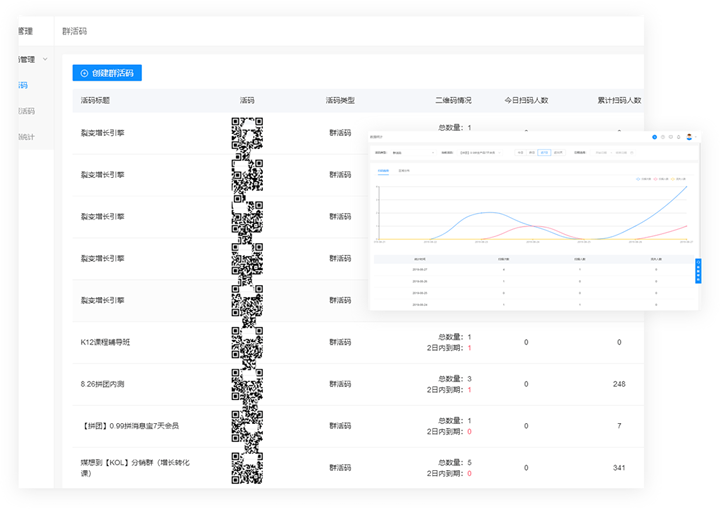Toggle the pink series legend in chart
The image size is (720, 509).
pyautogui.click(x=661, y=179)
